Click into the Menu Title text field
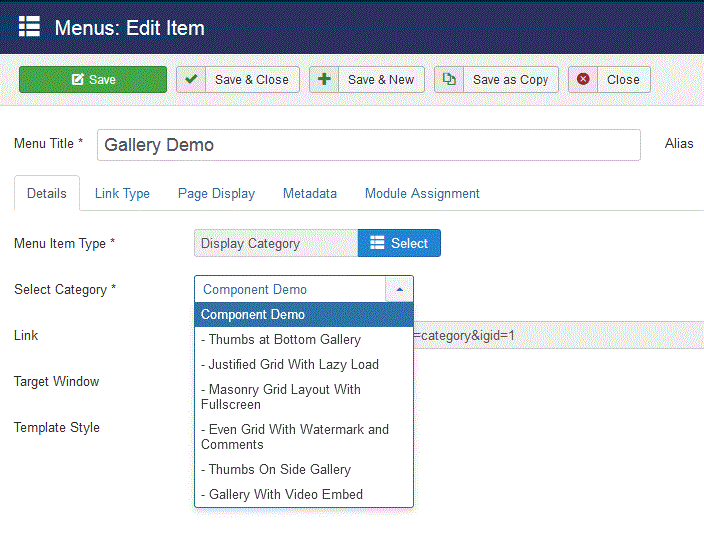Viewport: 704px width, 547px height. 369,145
